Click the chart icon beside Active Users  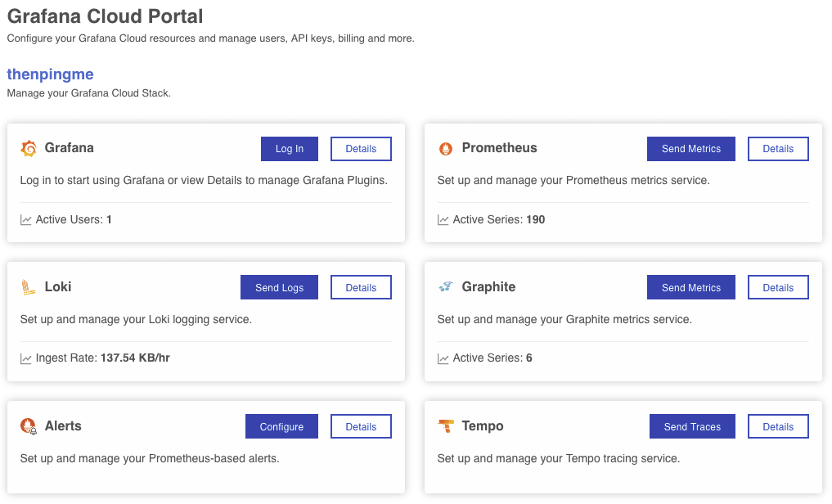[x=25, y=219]
